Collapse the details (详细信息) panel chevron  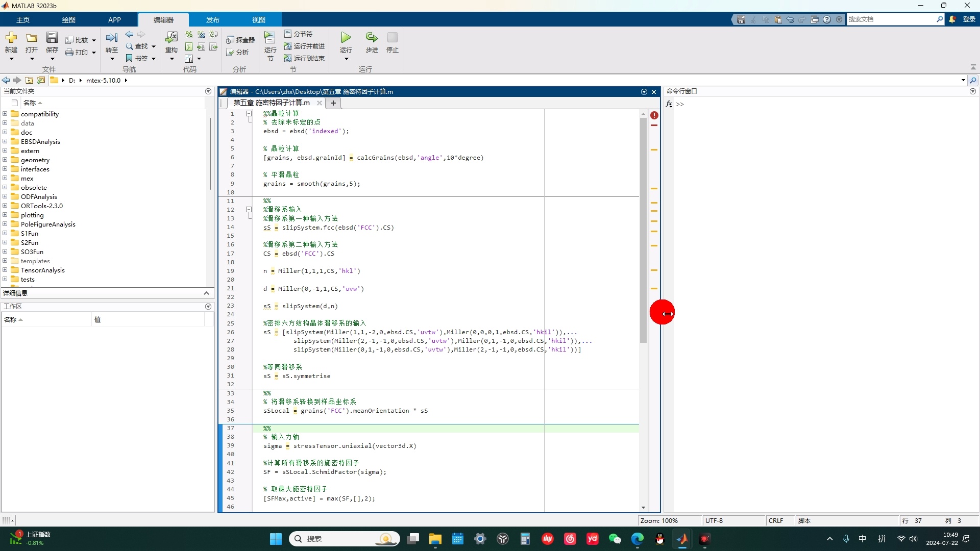click(x=206, y=293)
